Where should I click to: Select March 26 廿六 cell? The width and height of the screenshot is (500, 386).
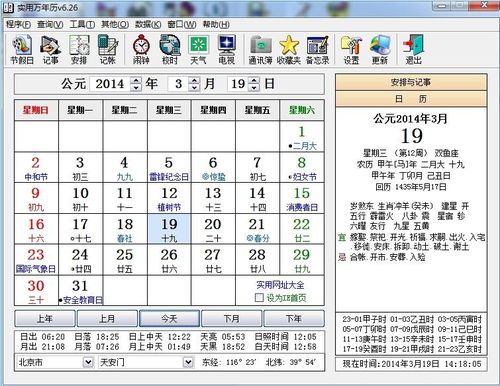coord(169,260)
